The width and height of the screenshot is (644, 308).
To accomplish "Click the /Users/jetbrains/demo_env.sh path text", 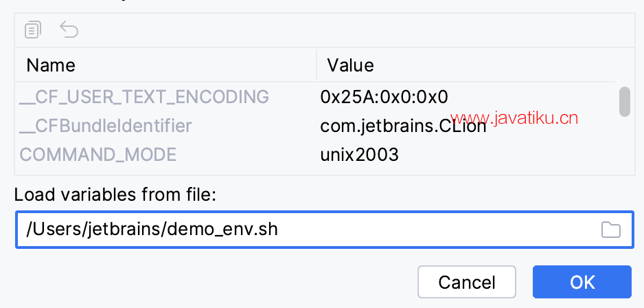I will coord(152,230).
